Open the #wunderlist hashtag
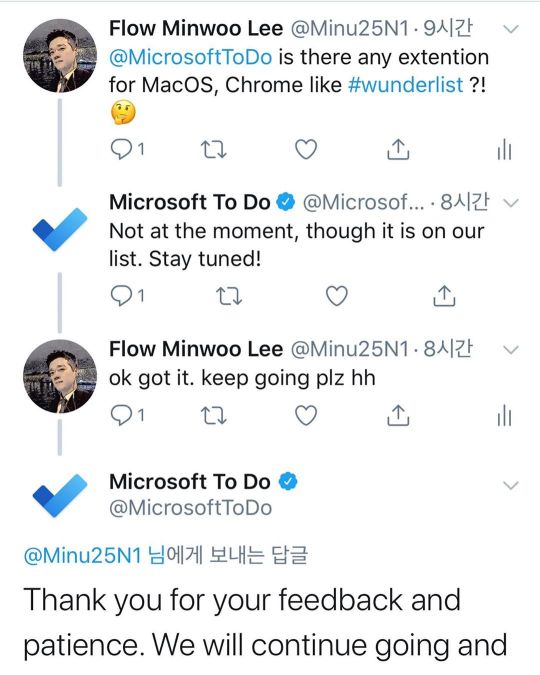This screenshot has width=540, height=675. point(406,85)
